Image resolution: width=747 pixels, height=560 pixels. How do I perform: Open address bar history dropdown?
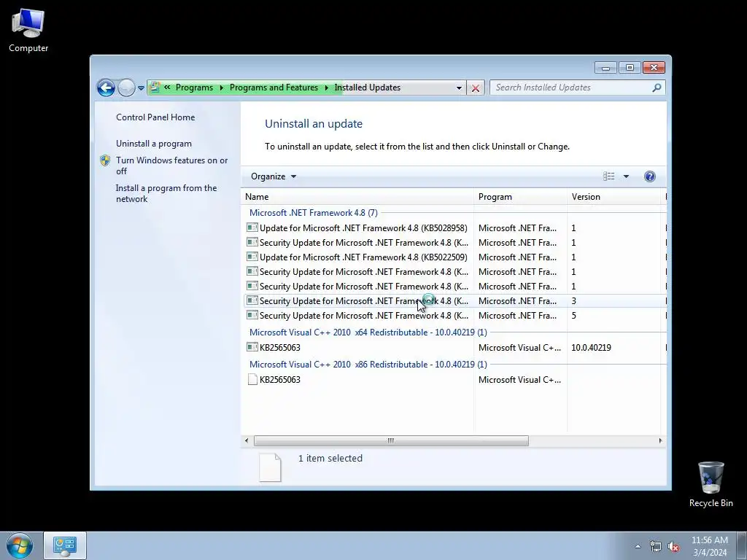coord(459,88)
